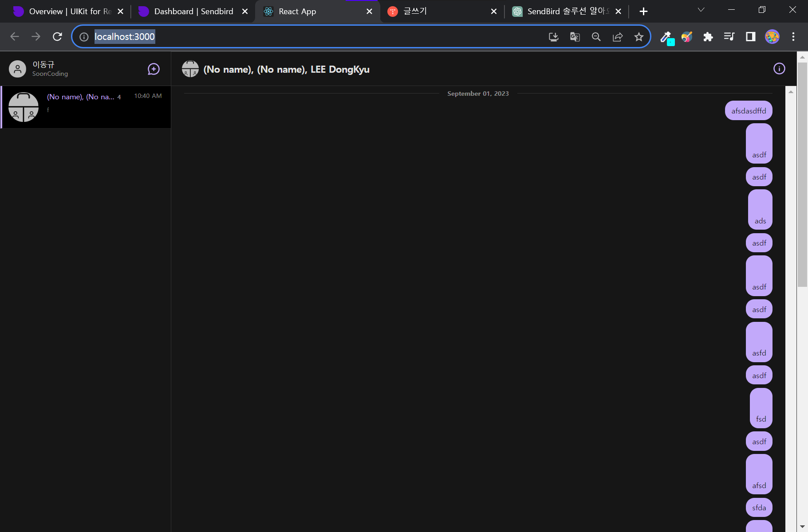Open Chrome profile avatar

[772, 37]
